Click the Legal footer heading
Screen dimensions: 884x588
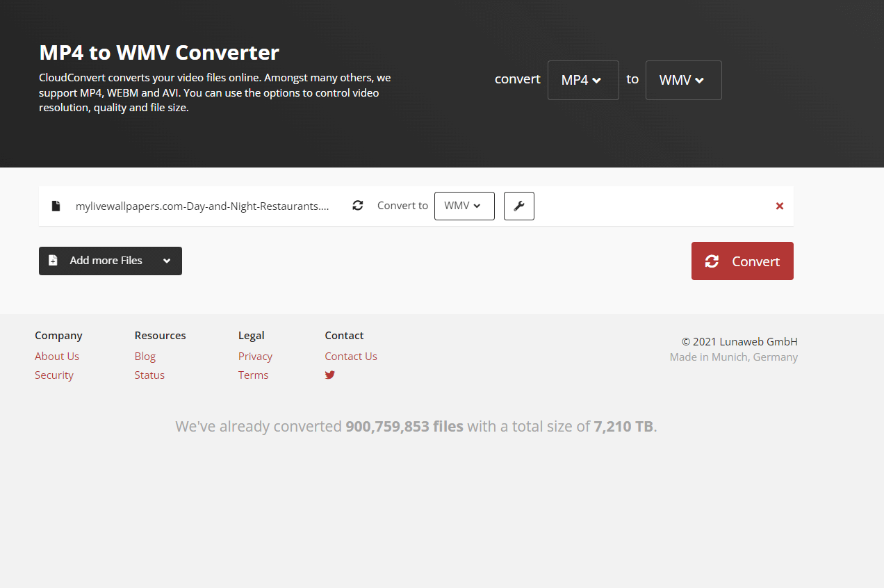(x=252, y=335)
